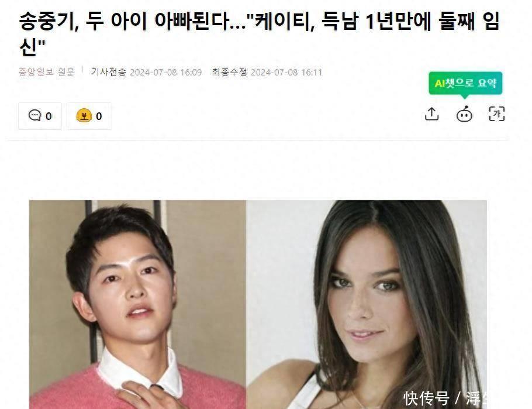Change font size with the 가 icon
Viewport: 532px width, 409px height.
(x=497, y=114)
